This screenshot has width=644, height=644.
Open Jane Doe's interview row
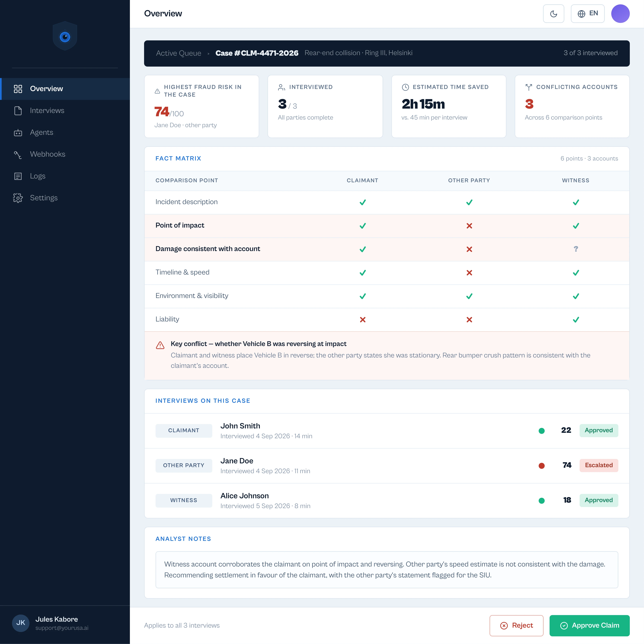[387, 466]
